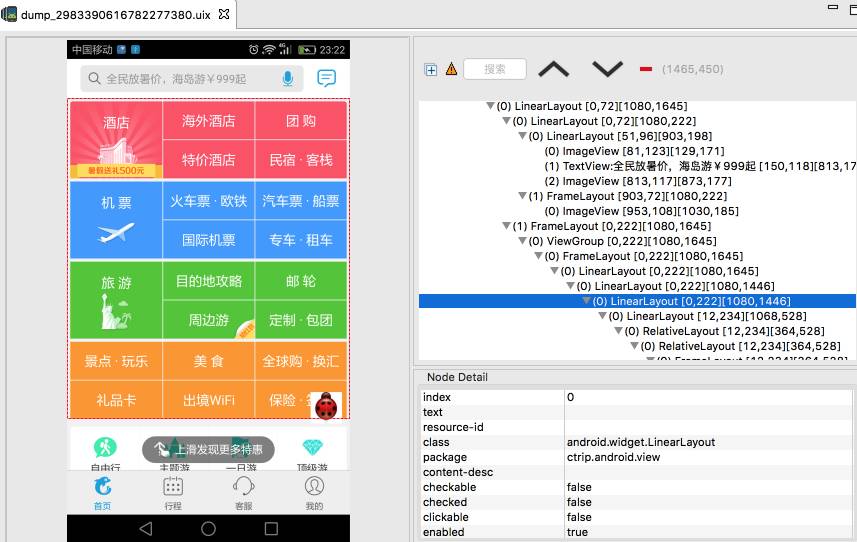Screen dimensions: 857x542
Task: Tap the message chat icon beside search bar
Action: click(326, 78)
